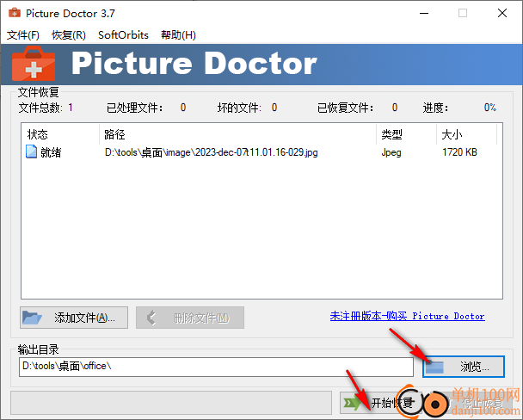The height and width of the screenshot is (420, 523).
Task: Click the progress bar at bottom
Action: coord(171,403)
